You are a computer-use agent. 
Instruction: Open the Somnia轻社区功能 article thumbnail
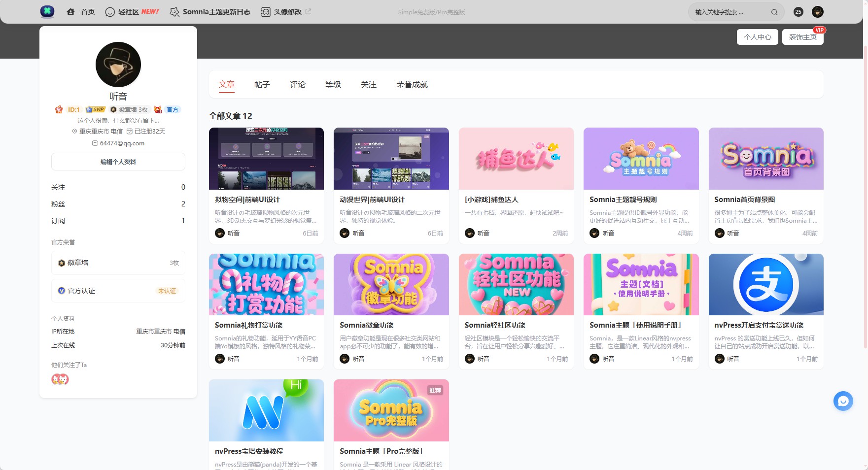516,284
